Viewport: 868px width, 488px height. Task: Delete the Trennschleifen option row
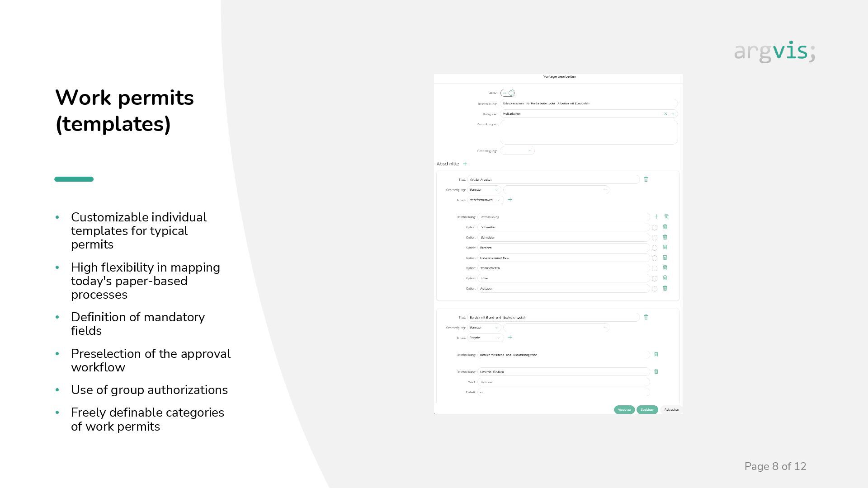tap(665, 268)
